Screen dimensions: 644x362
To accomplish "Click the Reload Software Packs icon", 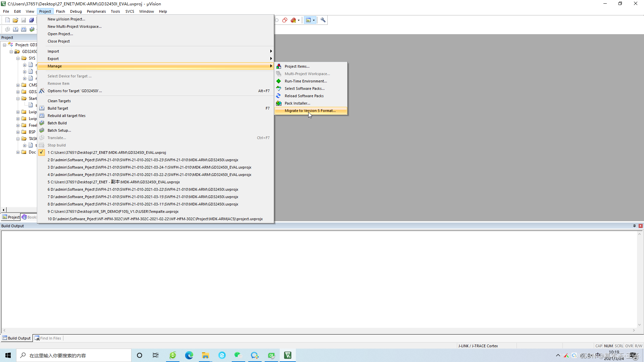I will point(279,96).
